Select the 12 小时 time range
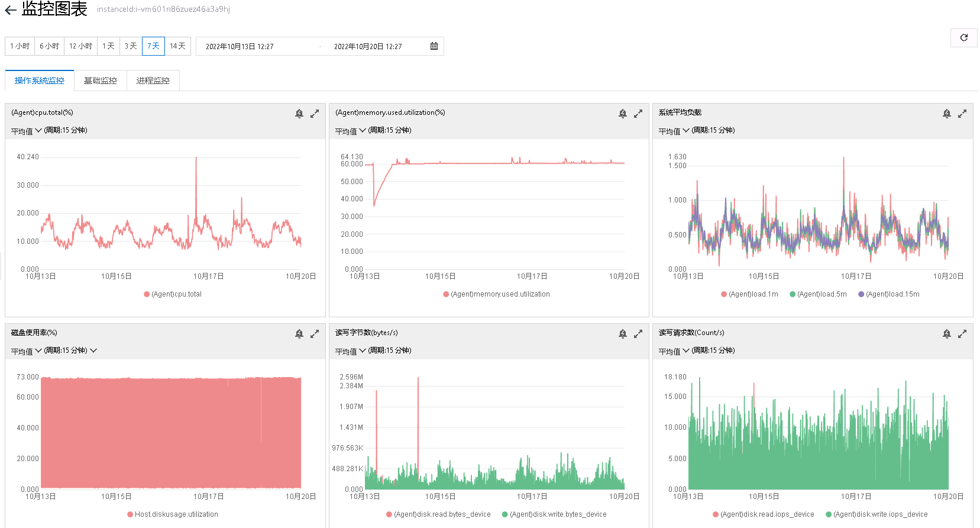 coord(80,46)
